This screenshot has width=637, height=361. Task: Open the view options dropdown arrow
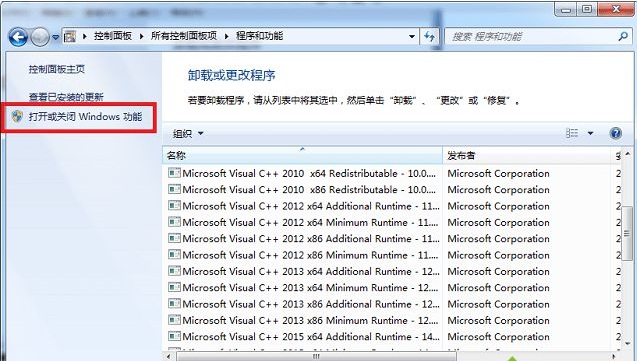coord(590,133)
